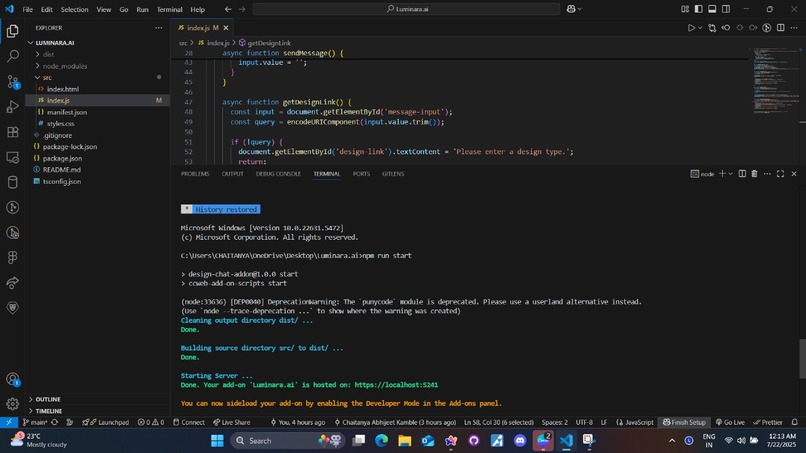Viewport: 806px width, 453px height.
Task: Toggle the secondary side bar layout
Action: point(726,9)
